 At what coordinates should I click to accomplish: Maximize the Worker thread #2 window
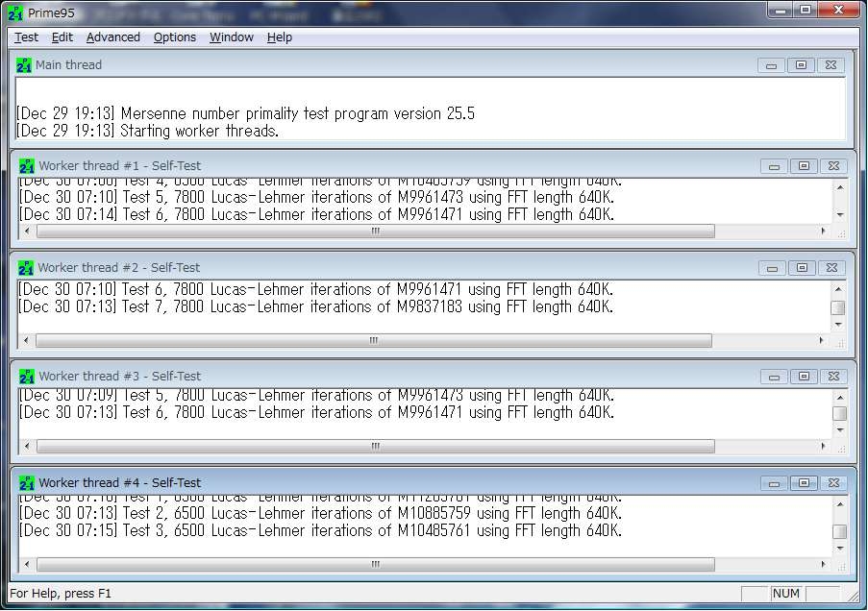tap(802, 268)
